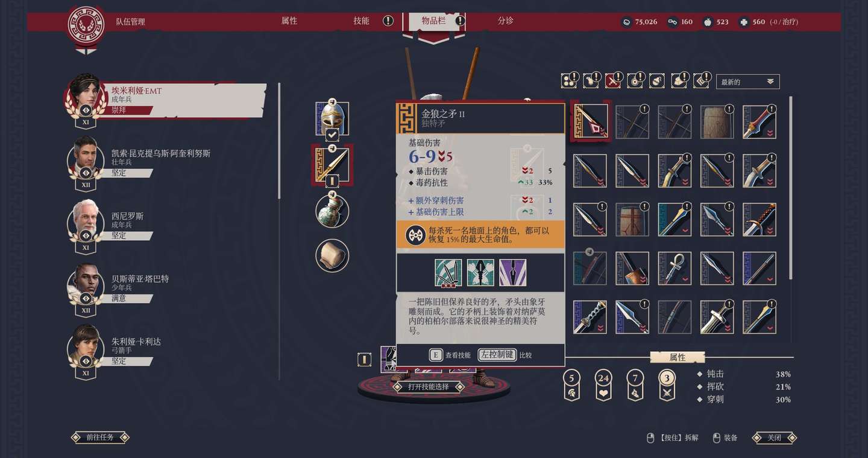This screenshot has width=868, height=458.
Task: Expand the 打开技能选择 skill selection
Action: point(428,387)
